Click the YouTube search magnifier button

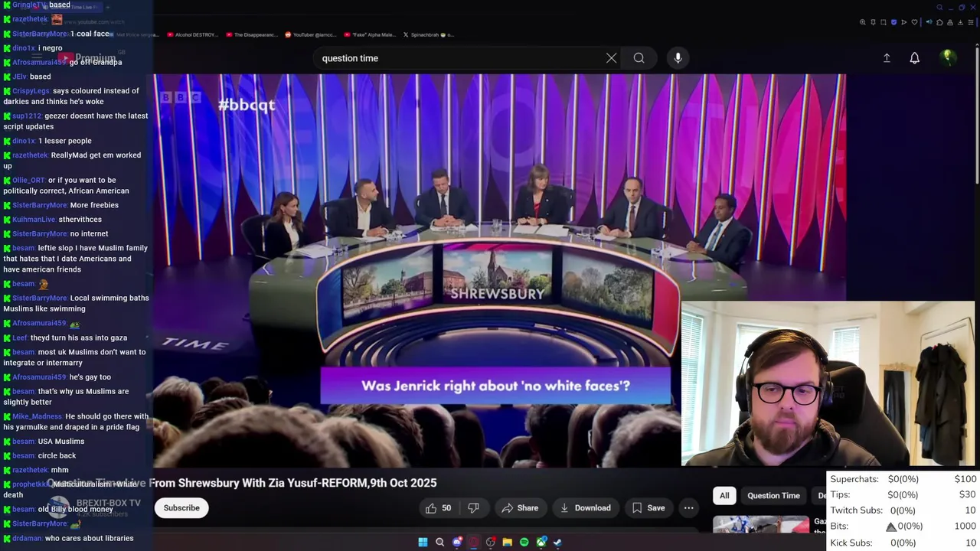(639, 58)
